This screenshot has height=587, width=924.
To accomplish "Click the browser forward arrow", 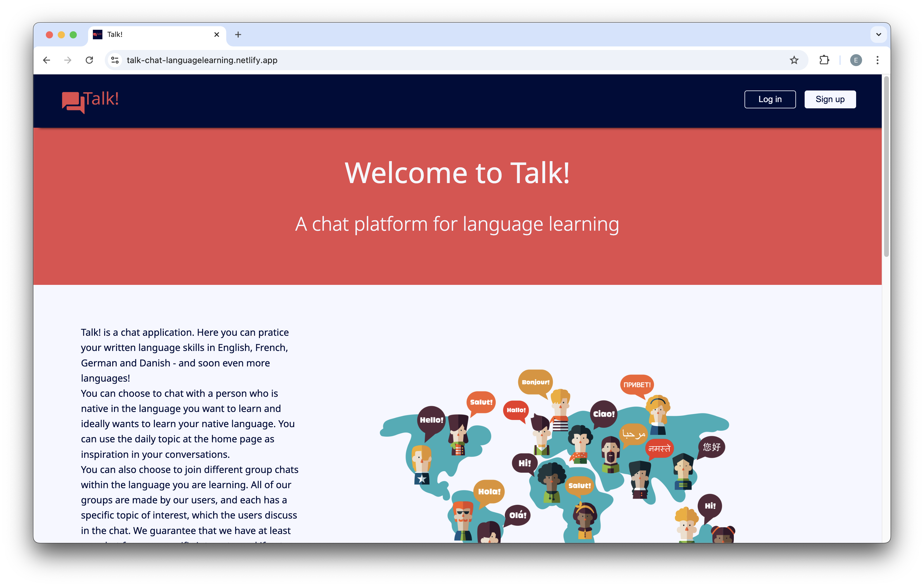I will [68, 60].
